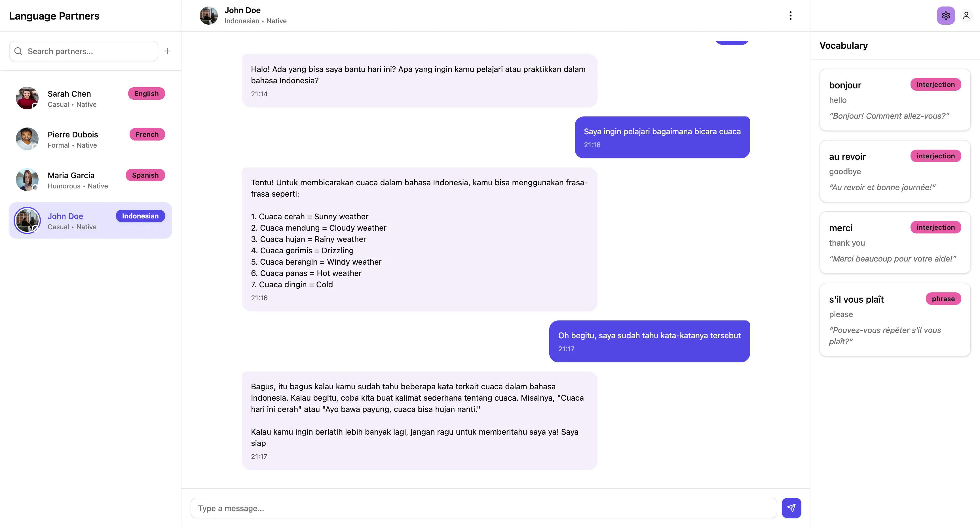The image size is (980, 527).
Task: Click Sarah Chen's profile avatar
Action: [27, 97]
